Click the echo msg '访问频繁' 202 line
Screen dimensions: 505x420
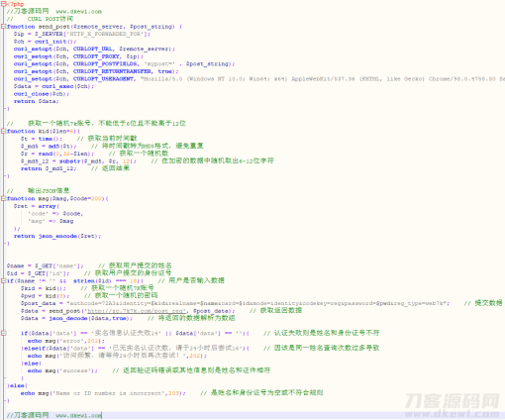(117, 356)
